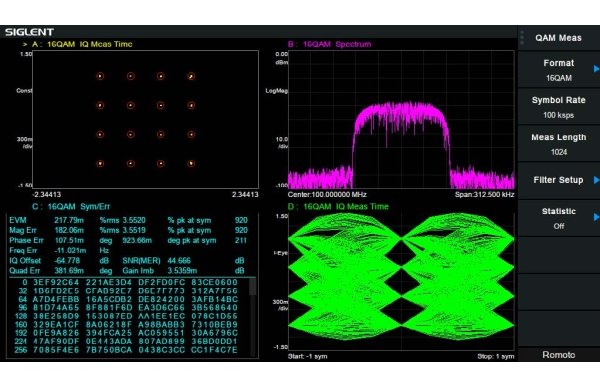Screen dimensions: 600x390
Task: Select the Meas Length 1024 softkey
Action: click(558, 144)
